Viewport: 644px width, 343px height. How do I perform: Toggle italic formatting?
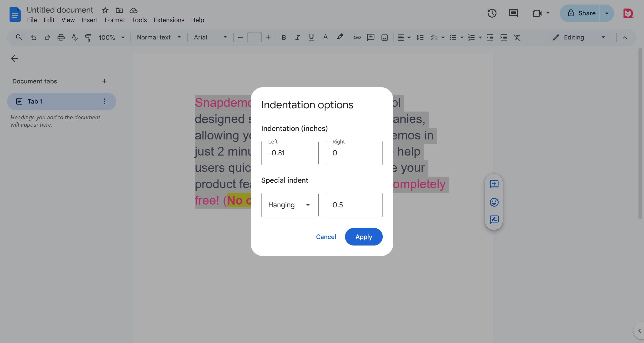coord(297,37)
